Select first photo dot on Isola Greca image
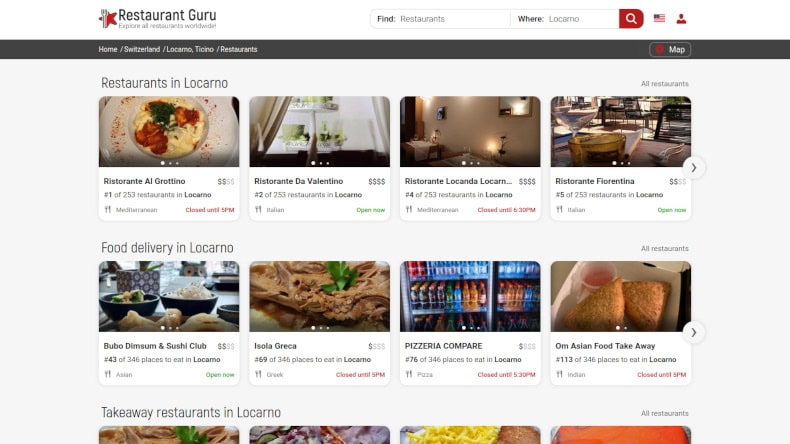The width and height of the screenshot is (790, 444). [313, 328]
